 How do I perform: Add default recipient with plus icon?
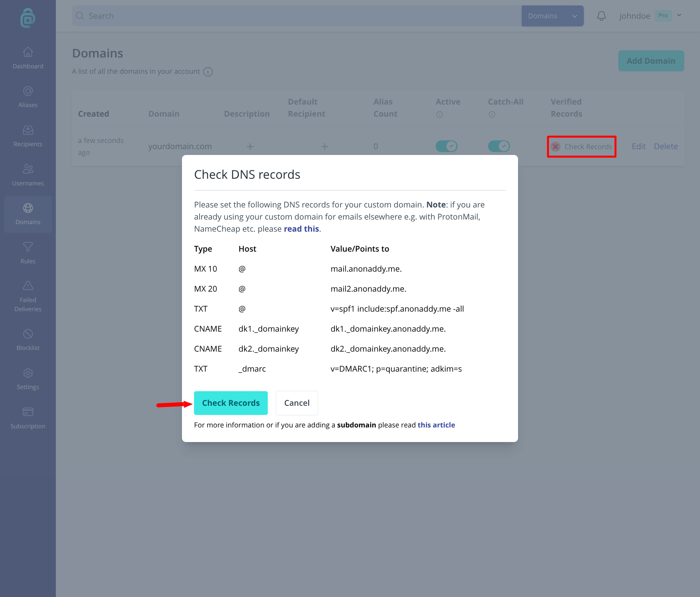(325, 147)
